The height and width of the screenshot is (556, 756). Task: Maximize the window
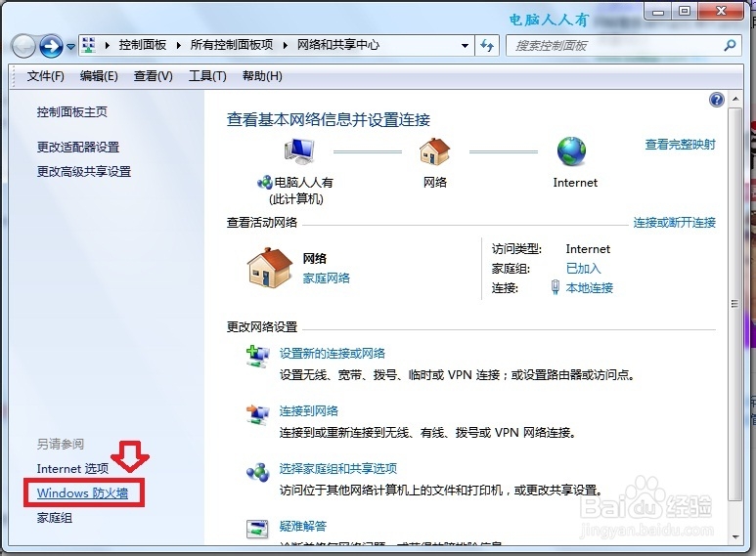click(685, 11)
